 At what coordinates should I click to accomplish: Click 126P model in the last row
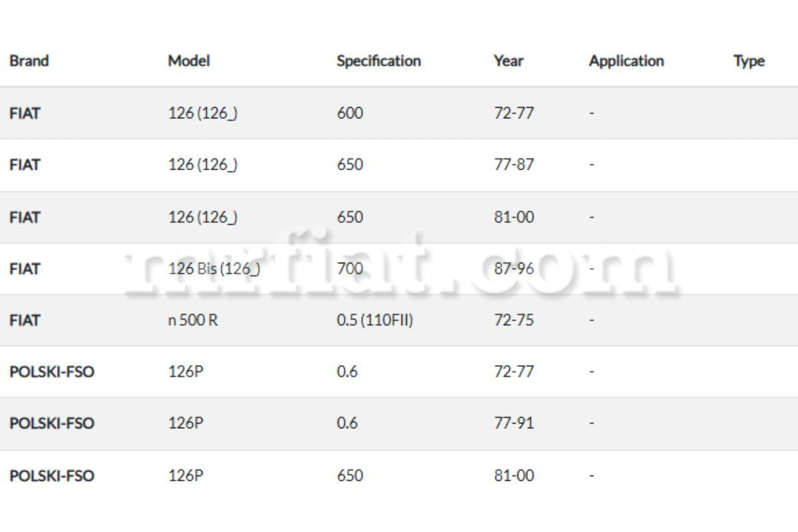[x=186, y=475]
